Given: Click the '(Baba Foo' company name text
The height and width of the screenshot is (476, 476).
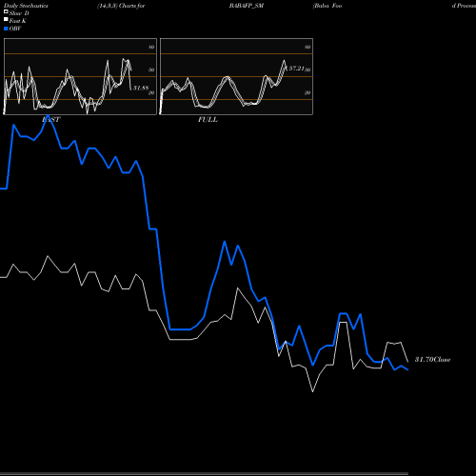Looking at the screenshot, I should pos(327,6).
